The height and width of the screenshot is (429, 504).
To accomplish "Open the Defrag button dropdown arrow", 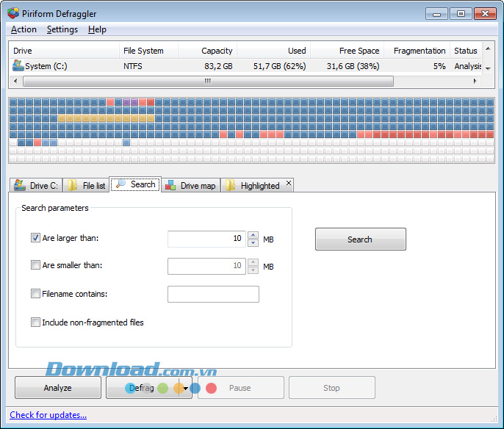I will (185, 388).
